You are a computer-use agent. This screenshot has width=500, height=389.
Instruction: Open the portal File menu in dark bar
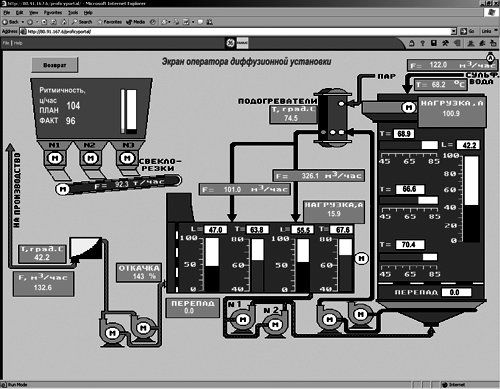[x=6, y=43]
